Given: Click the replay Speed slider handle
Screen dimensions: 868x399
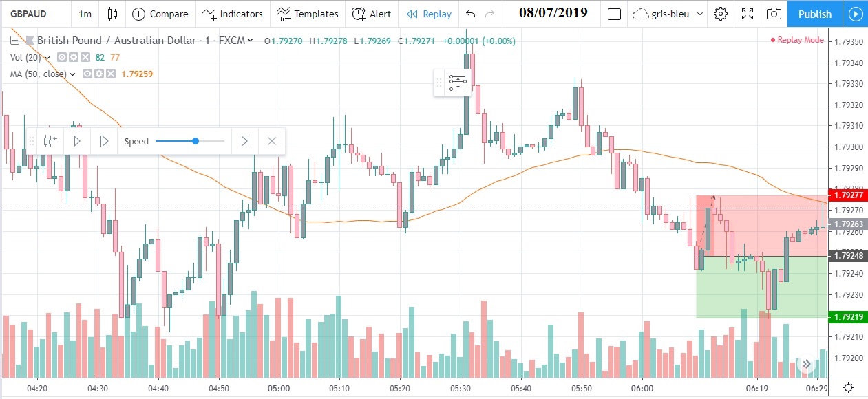Looking at the screenshot, I should tap(195, 141).
